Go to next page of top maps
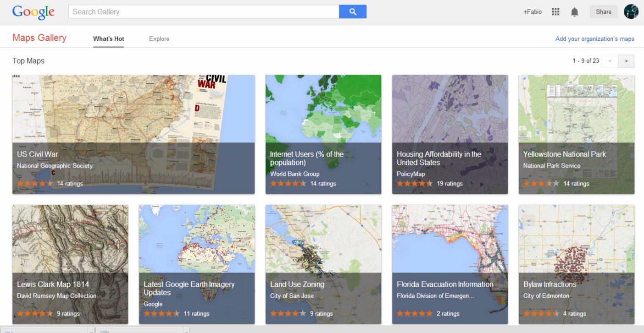644x333 pixels. [626, 61]
